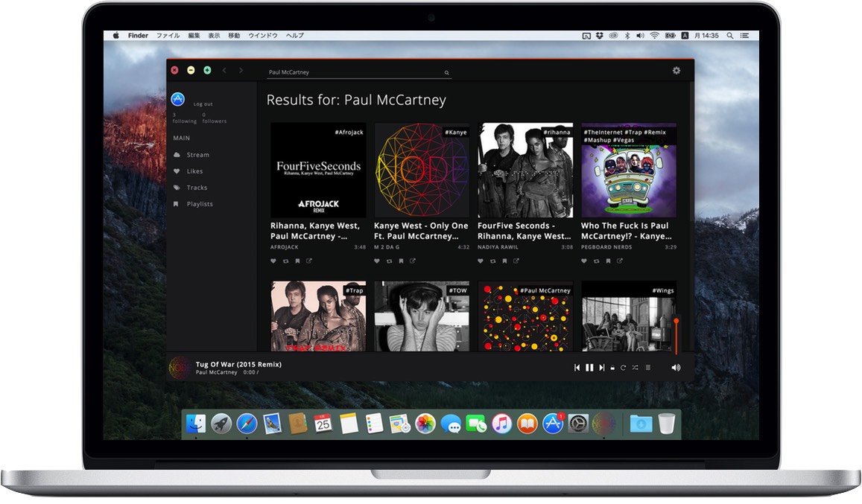Open the ヘルプ menu

pos(295,35)
